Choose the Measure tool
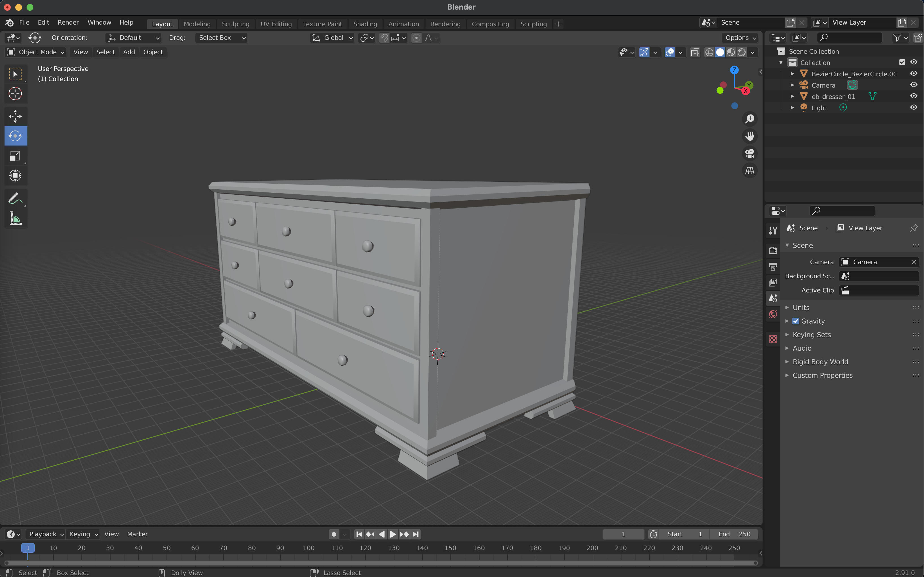 coord(15,219)
